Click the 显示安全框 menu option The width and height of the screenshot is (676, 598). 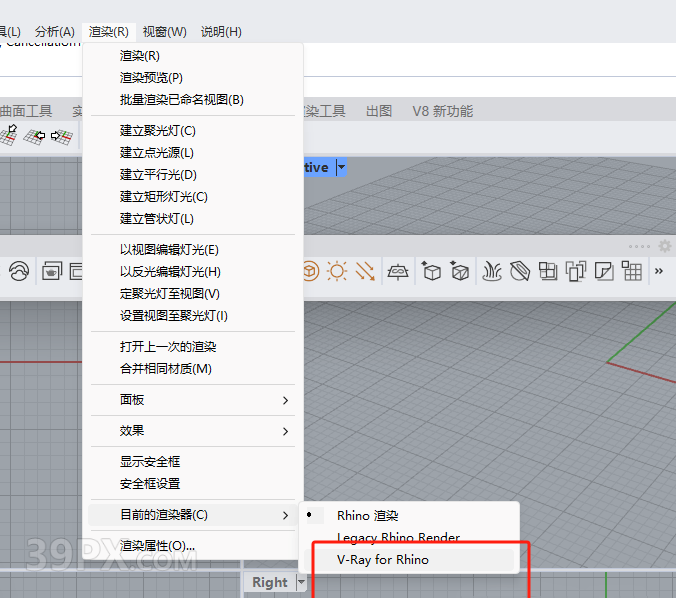(150, 461)
